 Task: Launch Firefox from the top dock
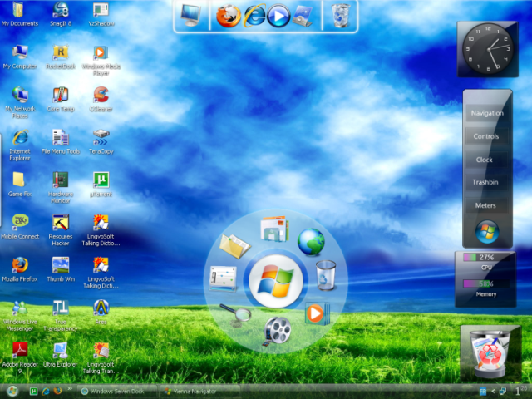(x=229, y=16)
